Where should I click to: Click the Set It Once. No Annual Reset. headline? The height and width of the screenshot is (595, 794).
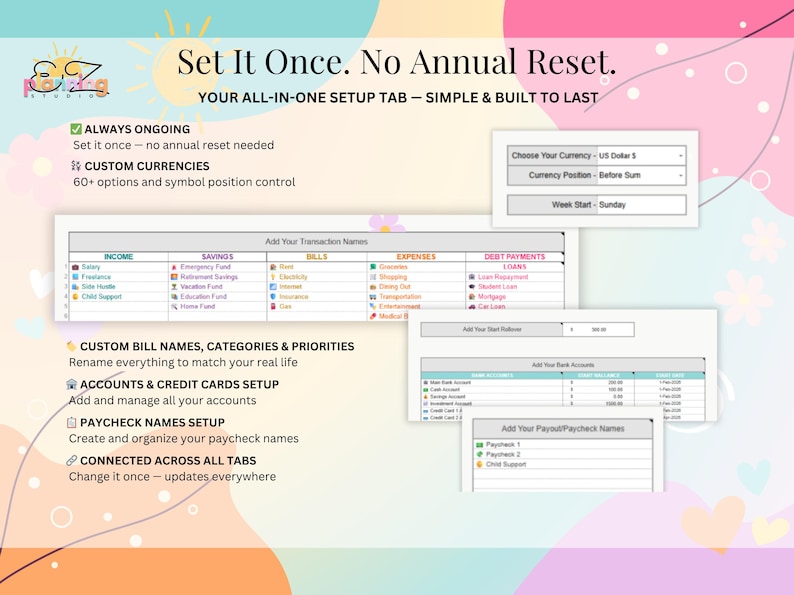tap(397, 63)
